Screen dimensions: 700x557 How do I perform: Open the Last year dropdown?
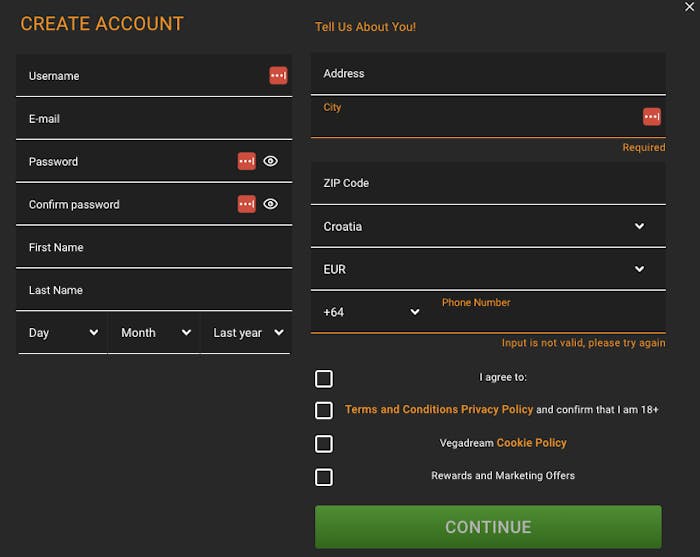(x=247, y=333)
